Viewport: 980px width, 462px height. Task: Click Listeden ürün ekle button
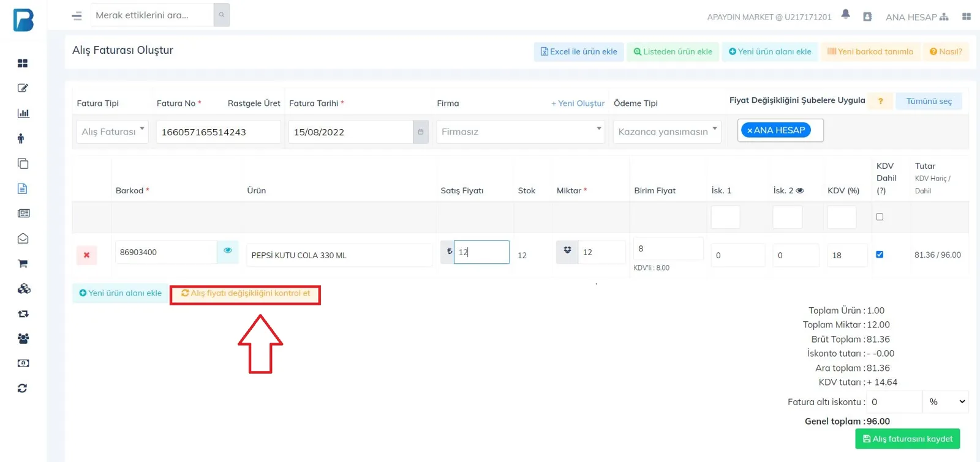coord(673,51)
